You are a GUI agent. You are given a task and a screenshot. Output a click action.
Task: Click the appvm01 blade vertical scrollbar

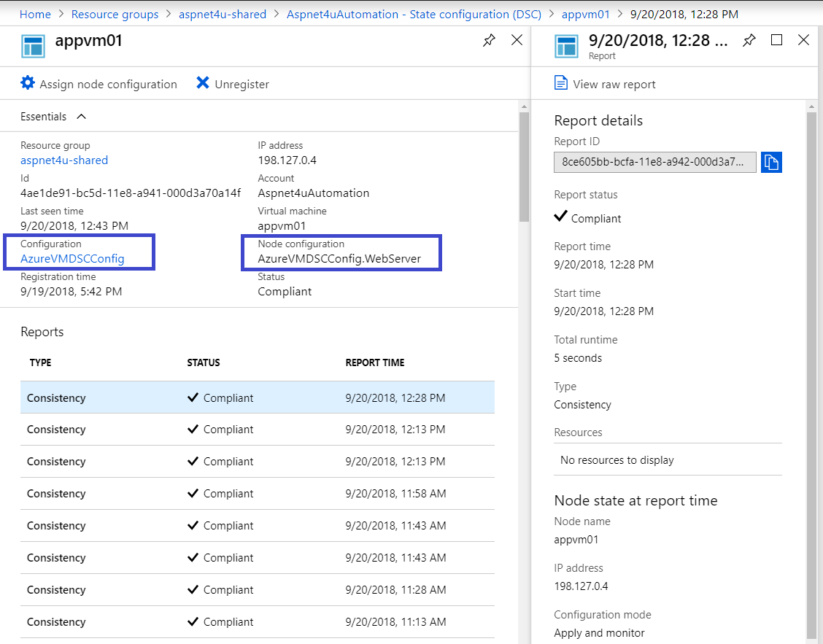click(524, 168)
